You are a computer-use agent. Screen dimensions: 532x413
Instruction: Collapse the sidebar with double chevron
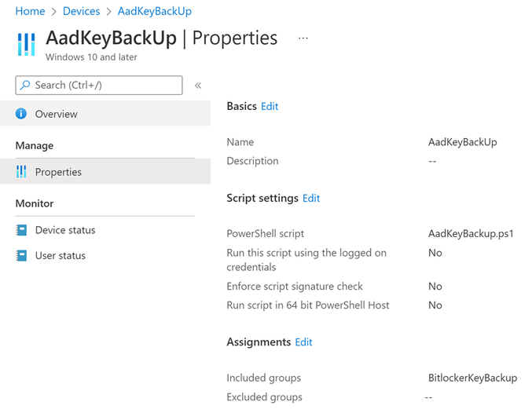click(198, 85)
